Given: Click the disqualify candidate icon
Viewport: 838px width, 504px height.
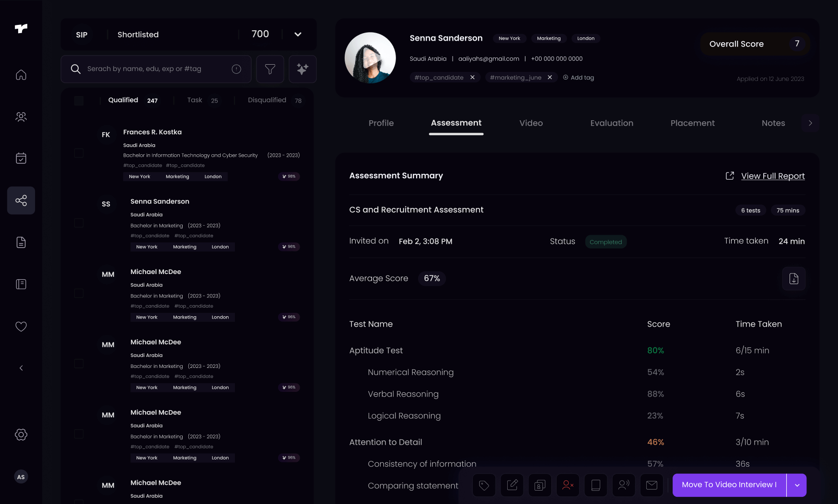Looking at the screenshot, I should [x=568, y=485].
